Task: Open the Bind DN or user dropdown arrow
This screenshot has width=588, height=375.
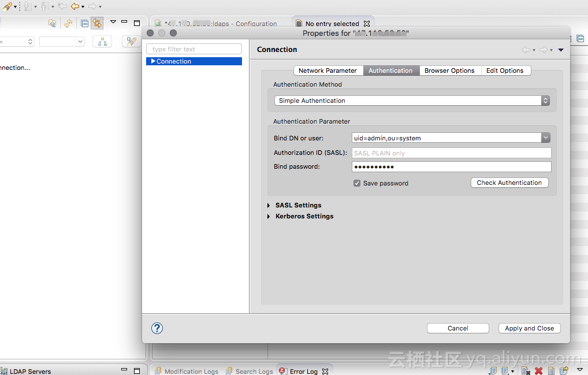Action: click(x=546, y=138)
